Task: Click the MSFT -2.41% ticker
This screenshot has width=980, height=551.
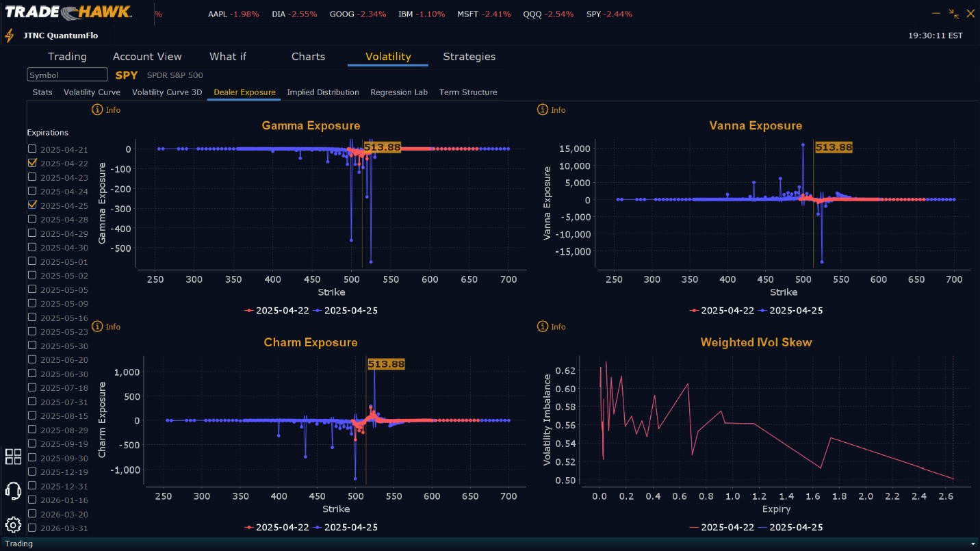Action: tap(484, 14)
